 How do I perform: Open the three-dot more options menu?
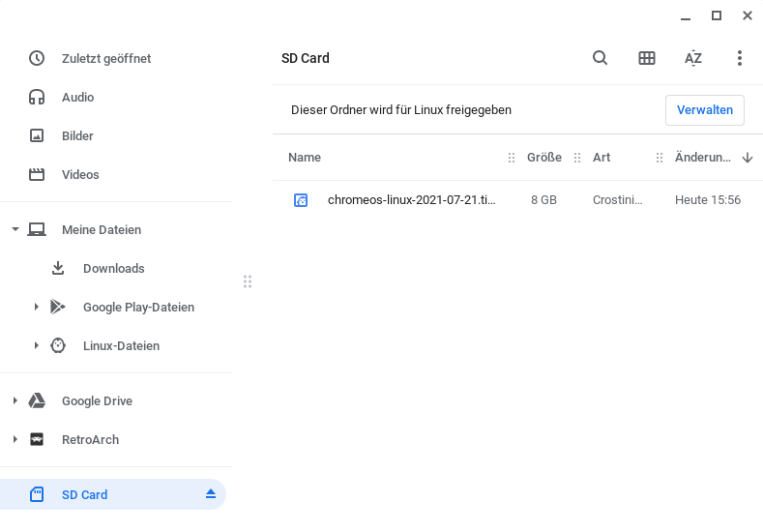[740, 58]
